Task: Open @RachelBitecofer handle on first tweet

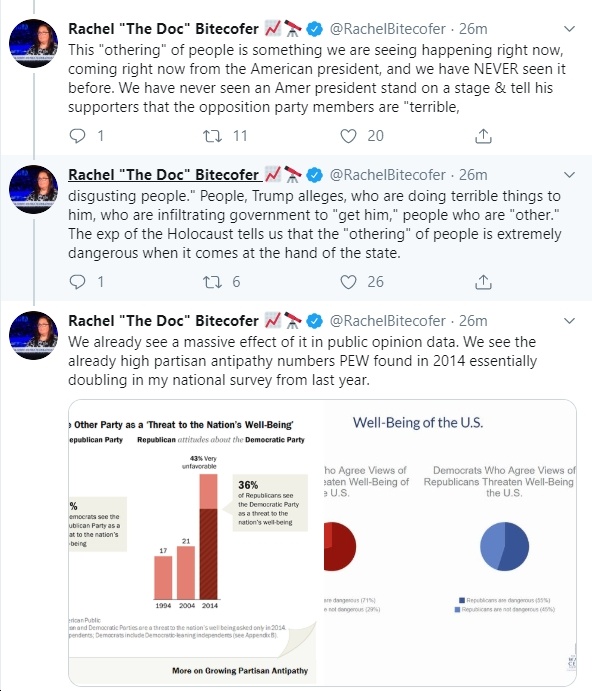Action: [387, 29]
